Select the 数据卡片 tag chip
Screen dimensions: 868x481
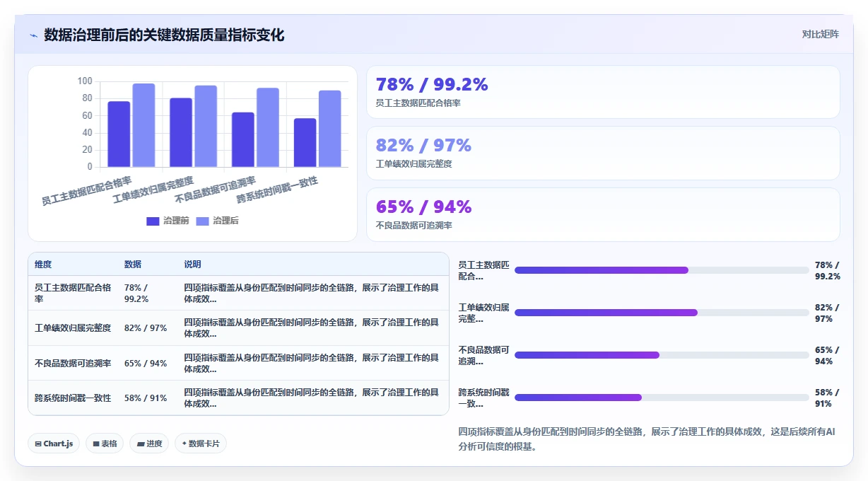(x=201, y=444)
